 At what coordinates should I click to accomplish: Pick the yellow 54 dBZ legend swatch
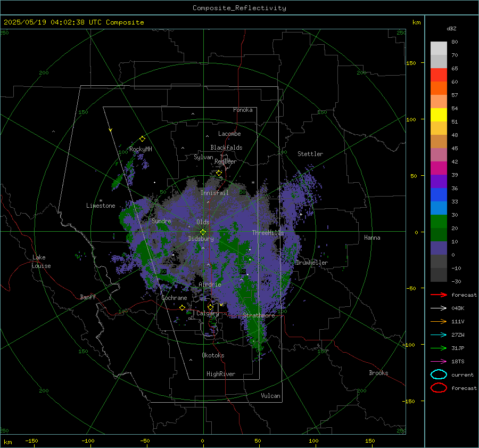click(x=439, y=115)
